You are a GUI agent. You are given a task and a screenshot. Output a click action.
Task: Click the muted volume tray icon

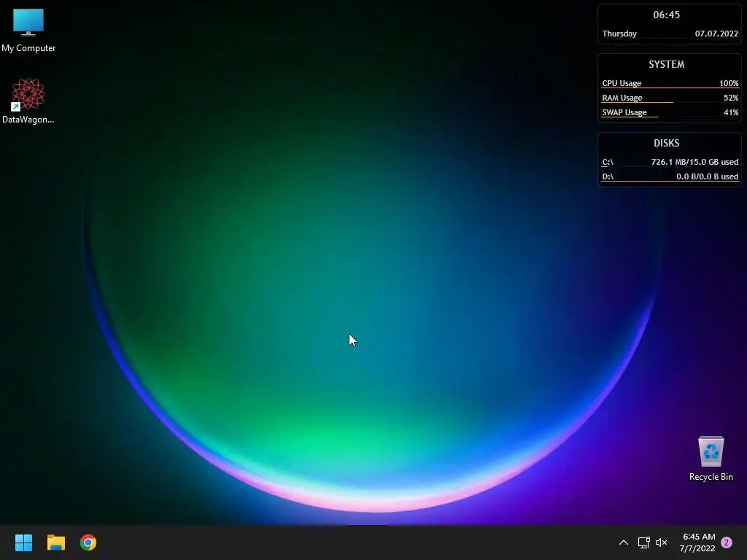pos(661,542)
